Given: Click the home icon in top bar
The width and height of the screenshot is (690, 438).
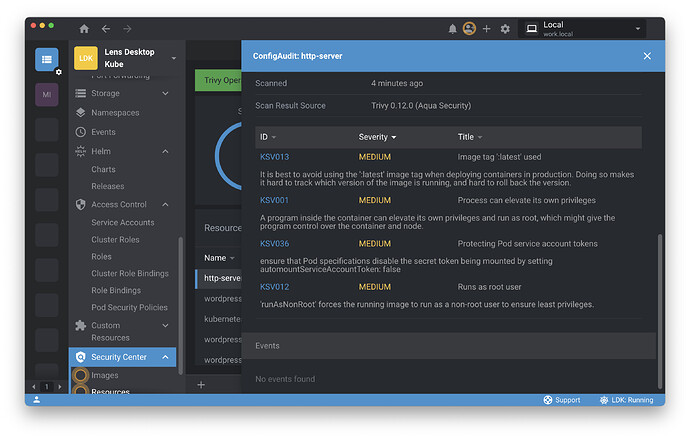Looking at the screenshot, I should pyautogui.click(x=84, y=29).
